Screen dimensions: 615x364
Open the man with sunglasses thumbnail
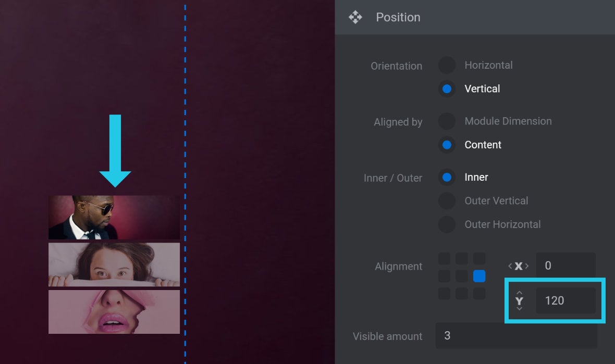point(114,218)
